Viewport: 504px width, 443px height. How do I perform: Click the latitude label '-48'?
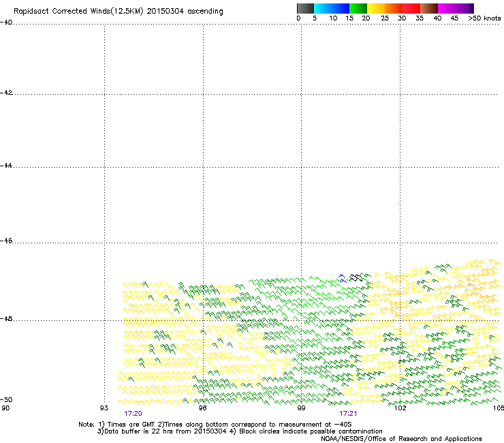tap(6, 318)
